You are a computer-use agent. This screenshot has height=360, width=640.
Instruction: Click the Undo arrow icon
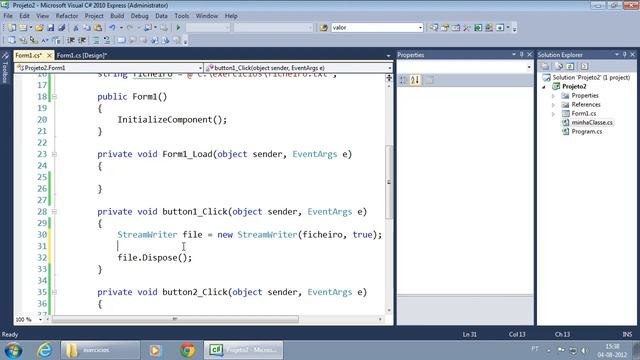pos(112,28)
